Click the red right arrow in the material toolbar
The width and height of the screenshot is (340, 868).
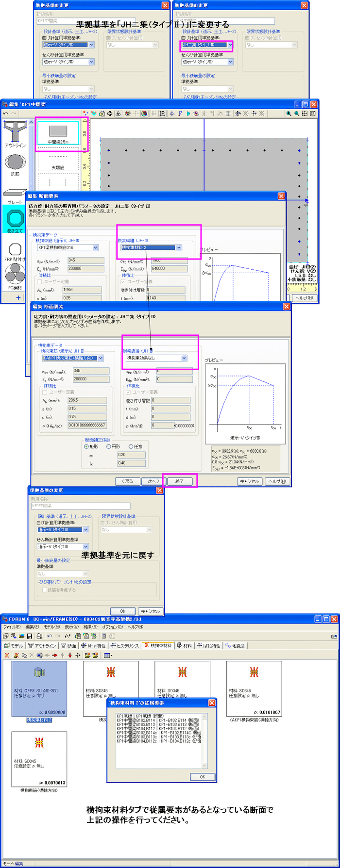coord(55,655)
